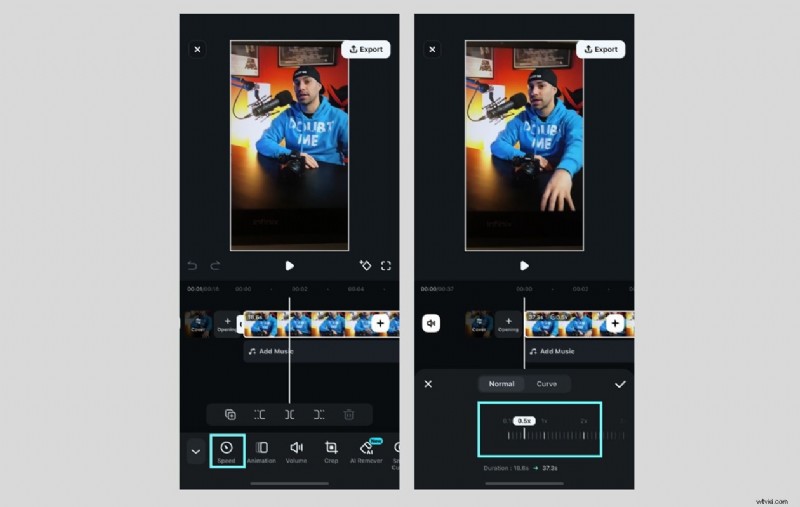
Task: Close the speed panel with the X
Action: coord(428,384)
